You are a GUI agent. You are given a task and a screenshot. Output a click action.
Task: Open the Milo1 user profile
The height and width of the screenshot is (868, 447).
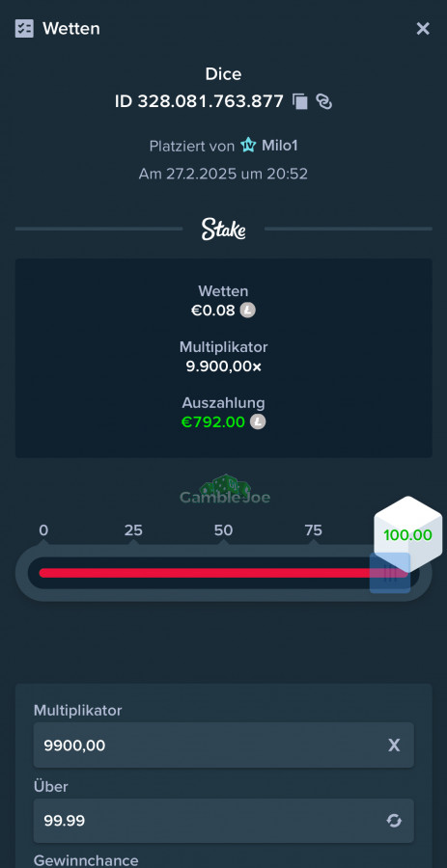280,146
